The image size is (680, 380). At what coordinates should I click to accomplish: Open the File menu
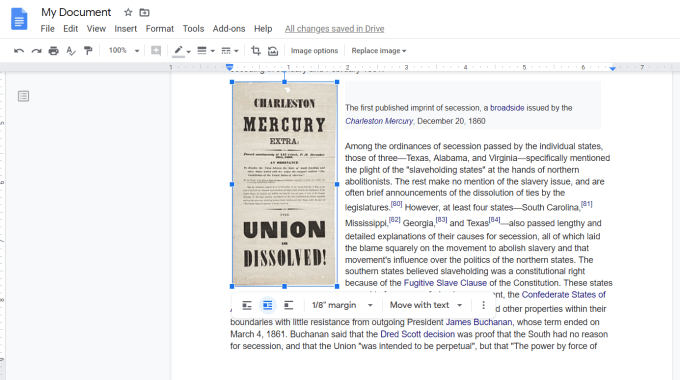tap(47, 29)
